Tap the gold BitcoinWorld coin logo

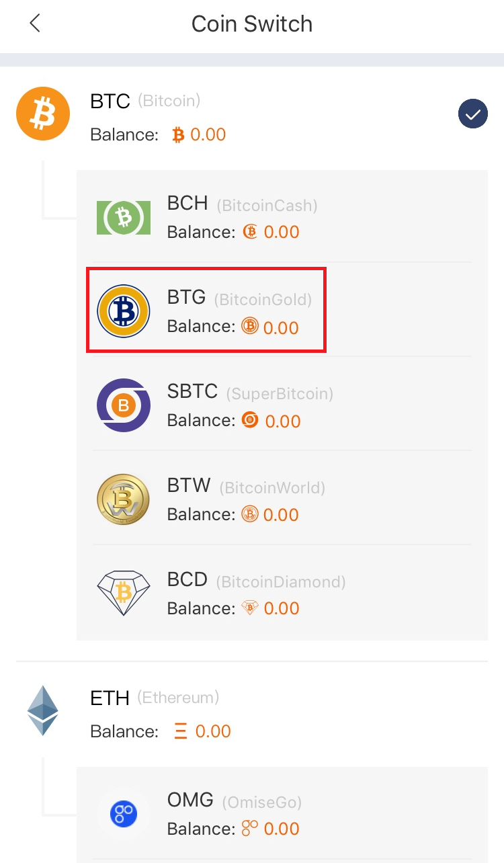point(123,499)
